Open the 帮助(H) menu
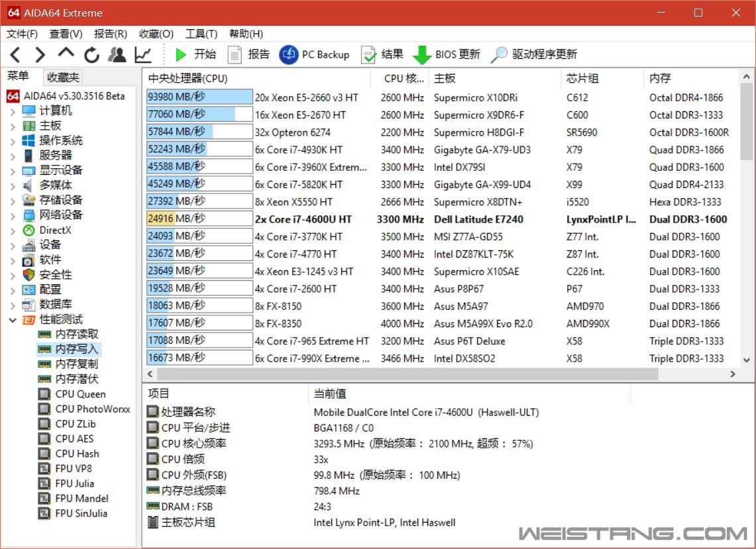Screen dimensions: 756x549 click(x=246, y=34)
